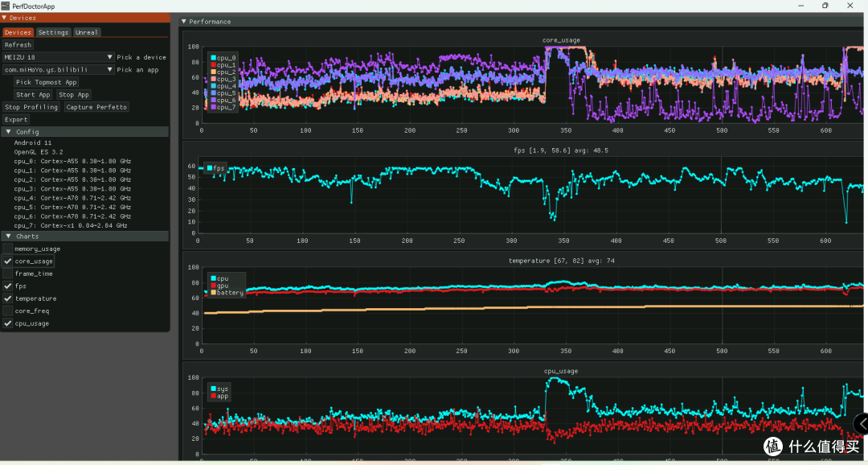The image size is (868, 465).
Task: Switch to the Unreal tab
Action: point(86,32)
